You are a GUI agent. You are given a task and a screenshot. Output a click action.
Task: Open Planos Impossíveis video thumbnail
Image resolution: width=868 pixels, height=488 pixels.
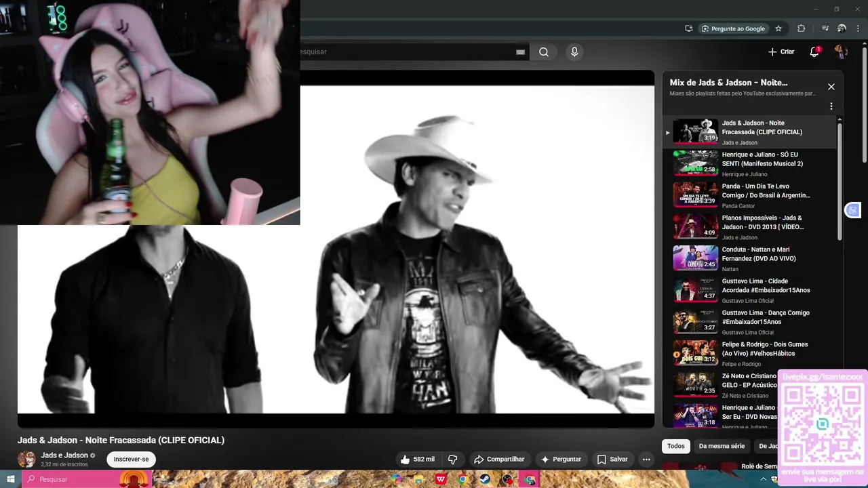695,226
